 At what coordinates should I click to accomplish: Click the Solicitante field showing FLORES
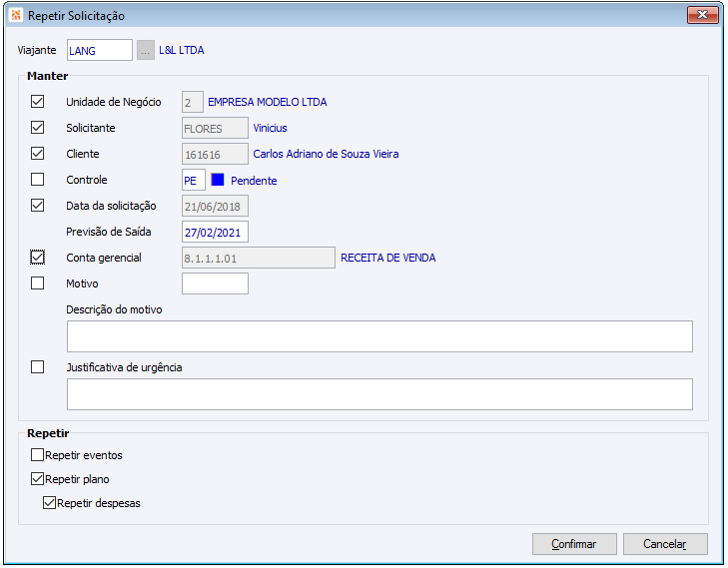click(215, 128)
